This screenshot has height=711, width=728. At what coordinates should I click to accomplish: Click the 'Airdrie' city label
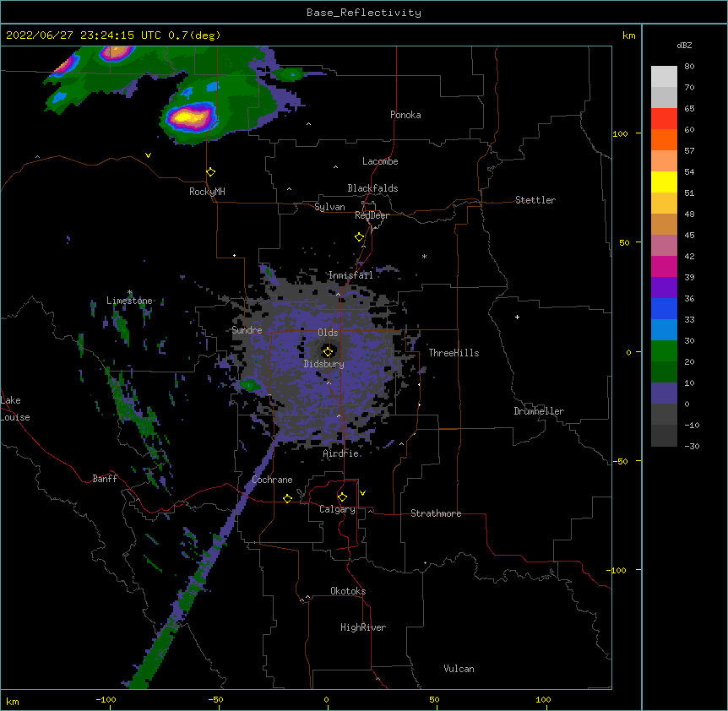pos(341,453)
